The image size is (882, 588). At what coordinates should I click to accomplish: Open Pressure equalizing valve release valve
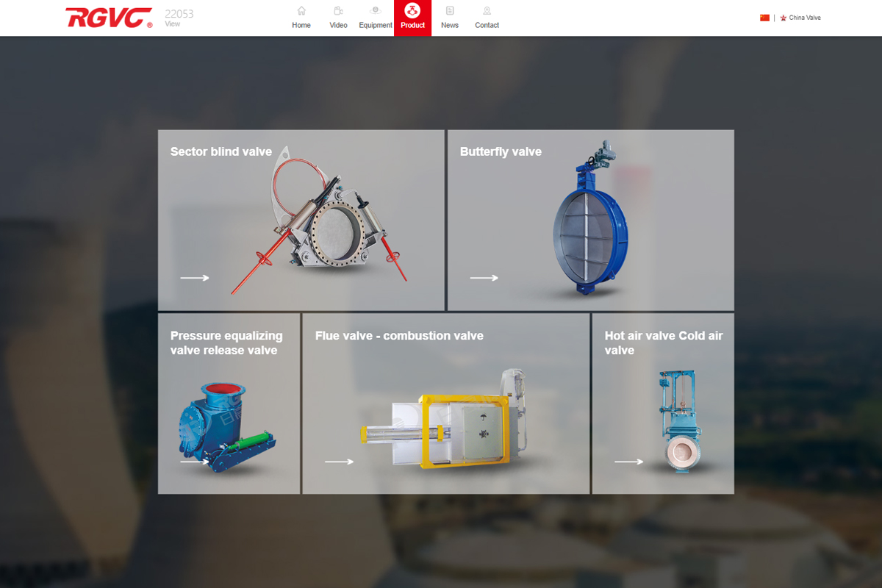pos(226,343)
